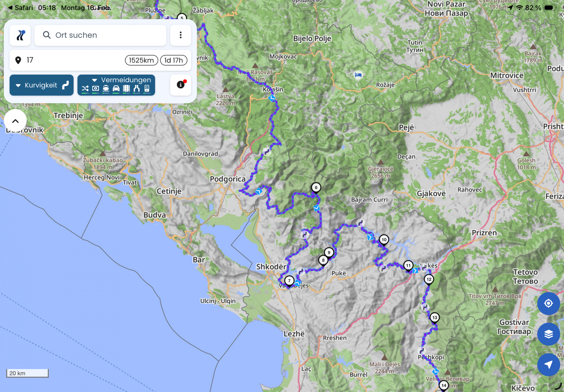Click the location pin icon beside 17
The image size is (564, 392).
pyautogui.click(x=18, y=60)
